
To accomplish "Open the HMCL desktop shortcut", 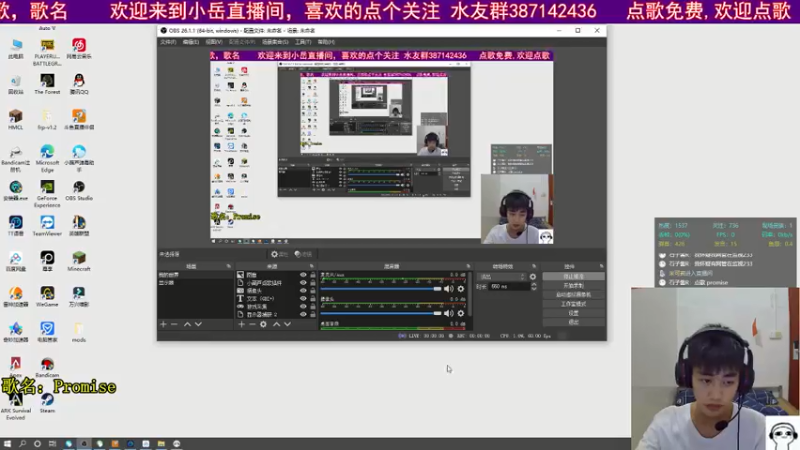I will pyautogui.click(x=15, y=120).
